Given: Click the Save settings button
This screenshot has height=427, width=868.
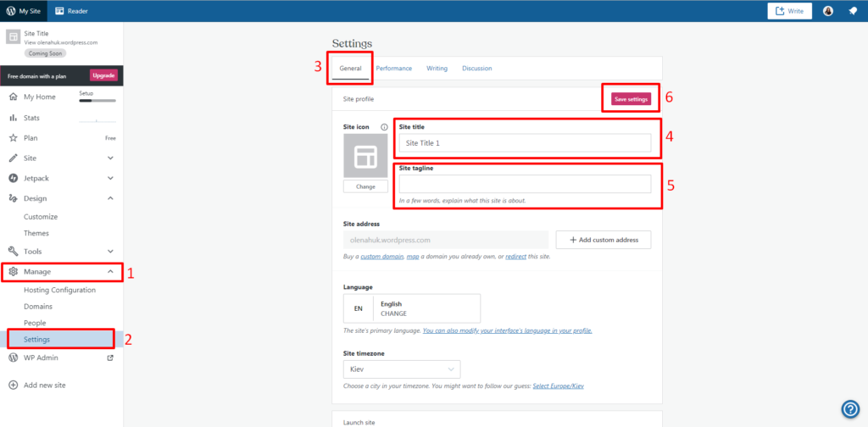Looking at the screenshot, I should click(x=631, y=99).
